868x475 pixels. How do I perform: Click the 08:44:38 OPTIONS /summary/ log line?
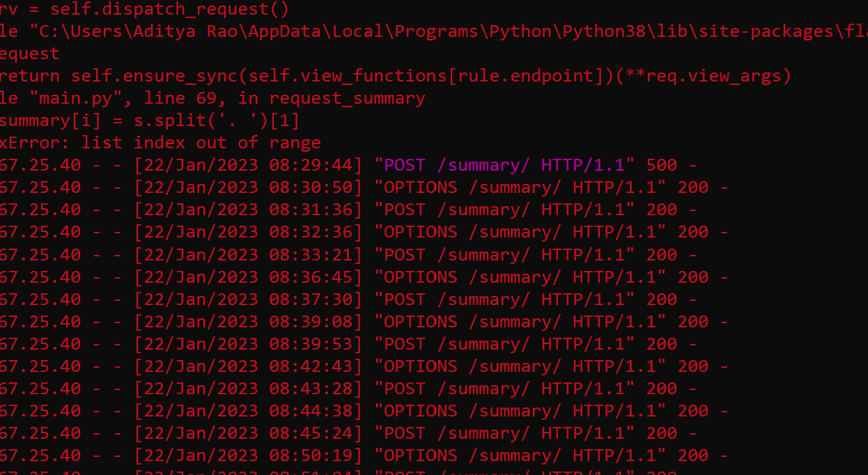pos(364,410)
